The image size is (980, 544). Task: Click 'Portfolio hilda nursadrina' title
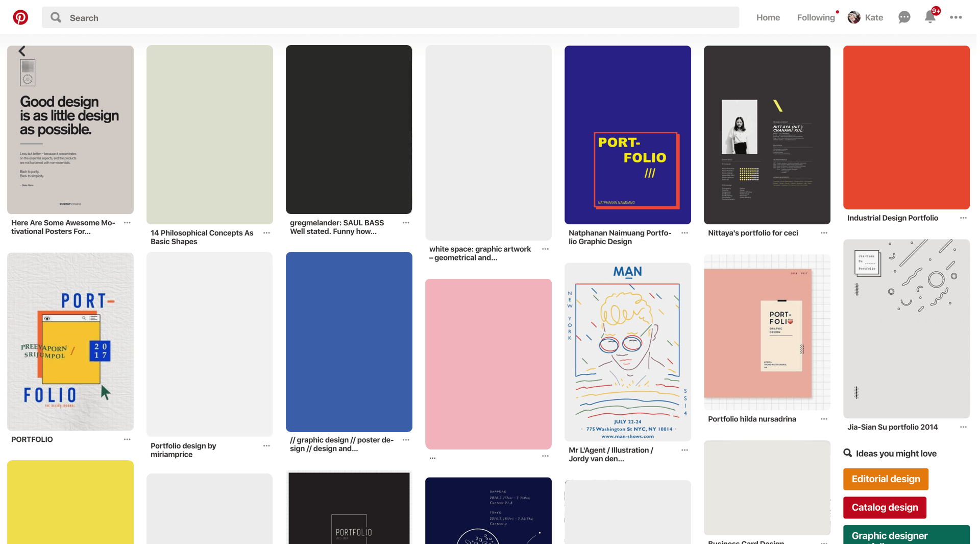pos(752,419)
